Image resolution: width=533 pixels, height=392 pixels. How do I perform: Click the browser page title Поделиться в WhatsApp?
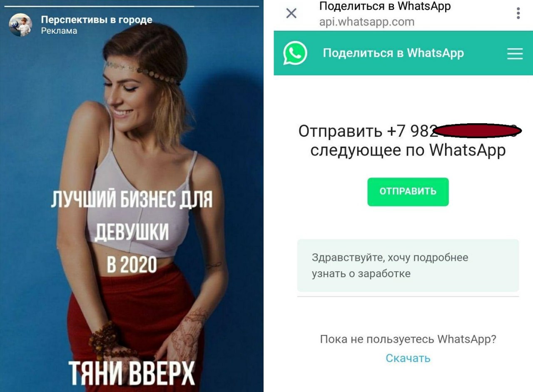(x=385, y=6)
